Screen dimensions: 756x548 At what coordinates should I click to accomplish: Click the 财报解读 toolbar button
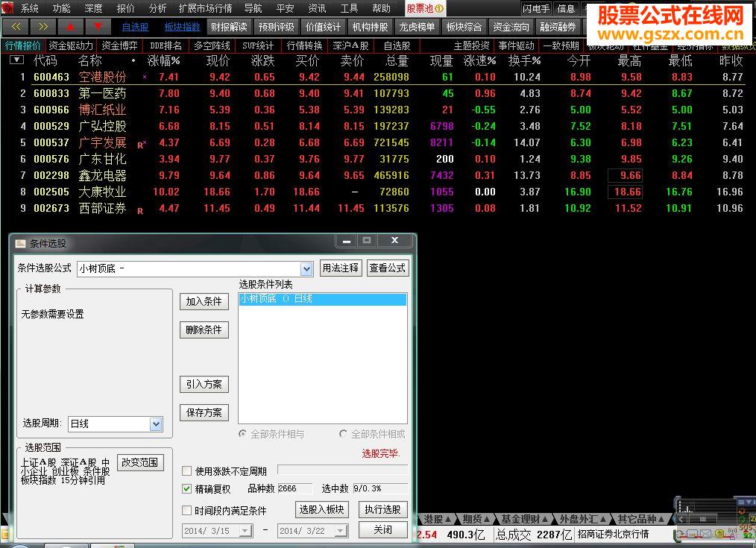tap(229, 27)
